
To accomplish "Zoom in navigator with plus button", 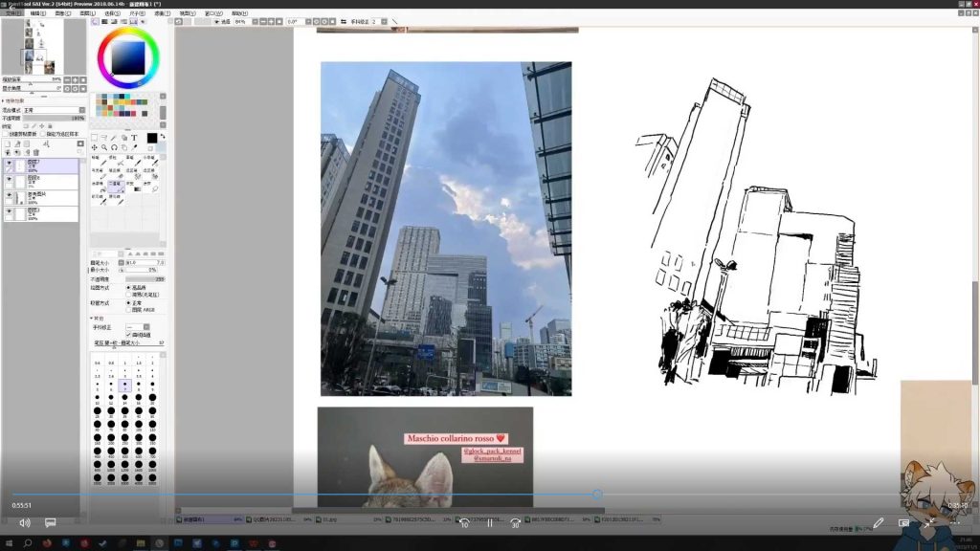I will point(75,80).
